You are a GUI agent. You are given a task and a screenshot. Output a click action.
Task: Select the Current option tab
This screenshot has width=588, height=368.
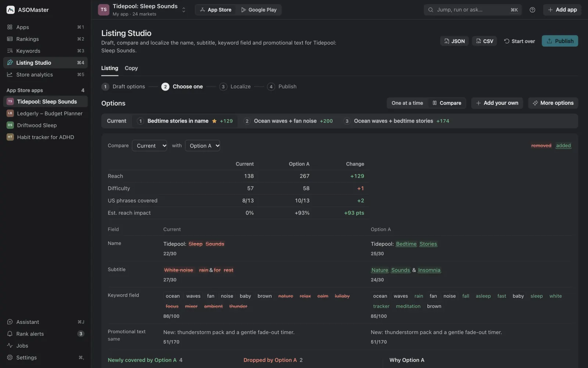click(116, 121)
